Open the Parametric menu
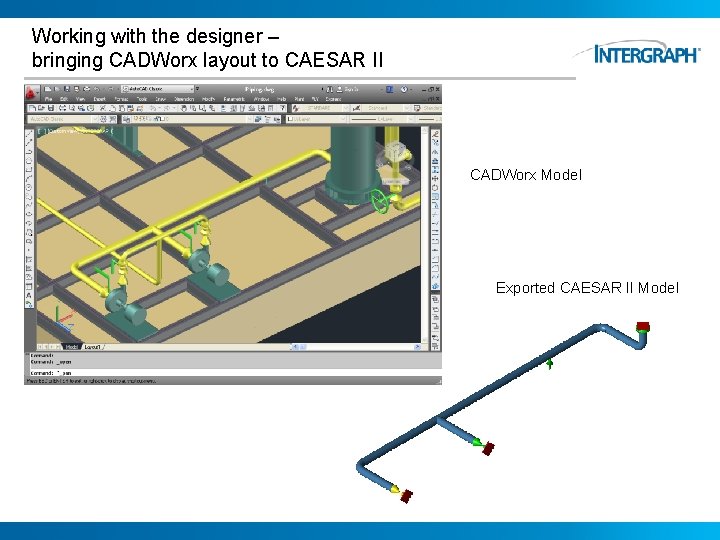The width and height of the screenshot is (720, 540). tap(234, 99)
